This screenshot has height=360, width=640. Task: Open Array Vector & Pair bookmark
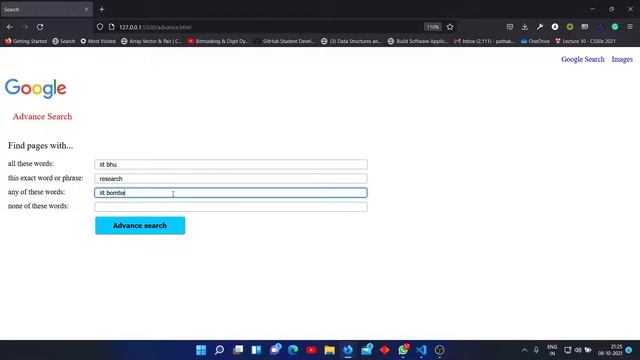coord(151,41)
